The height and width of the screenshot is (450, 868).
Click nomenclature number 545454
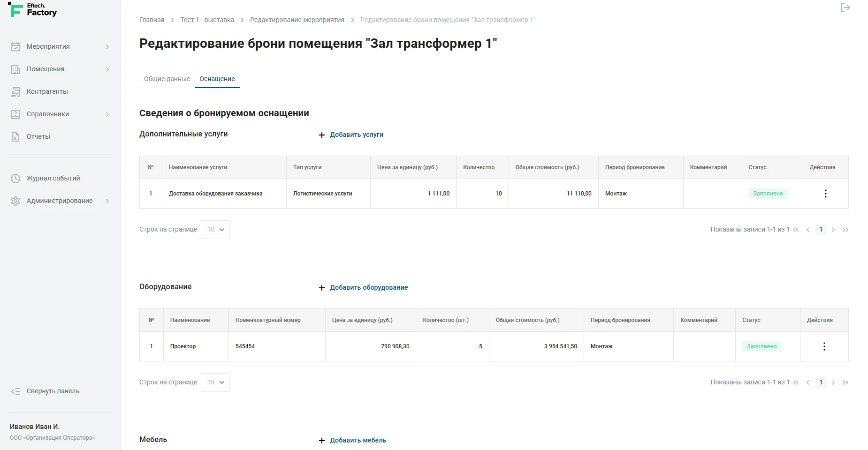[x=245, y=346]
